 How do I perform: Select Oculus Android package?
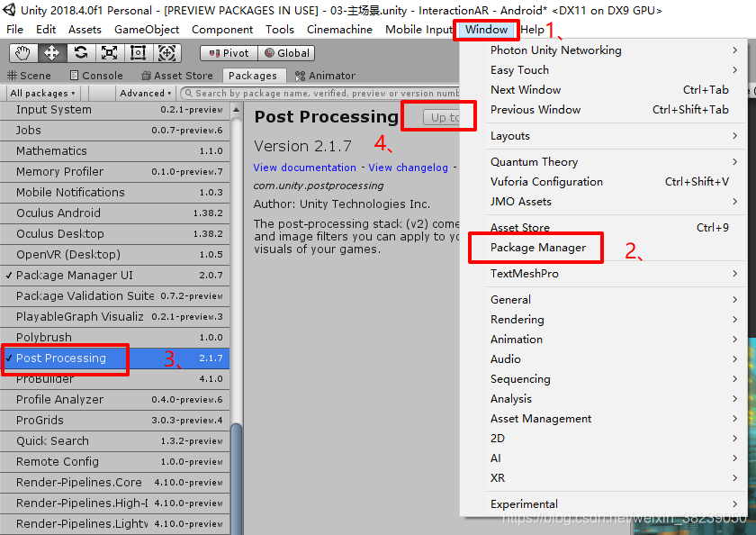[115, 213]
